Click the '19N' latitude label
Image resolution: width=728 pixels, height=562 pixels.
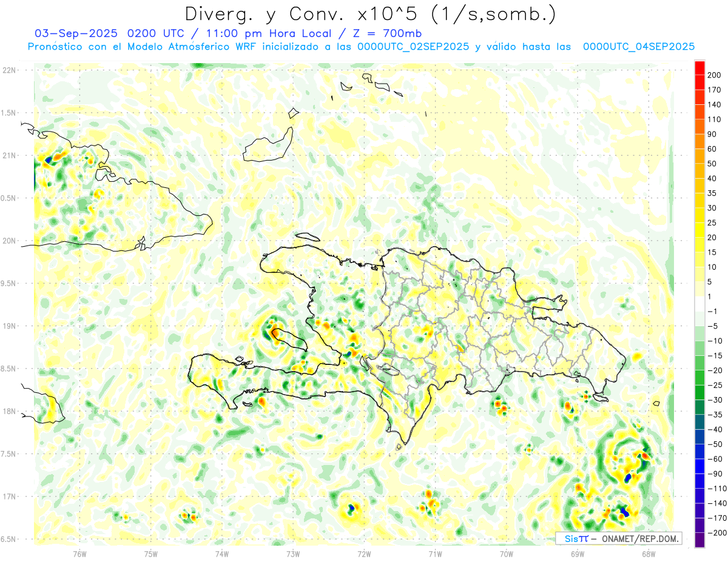[9, 326]
